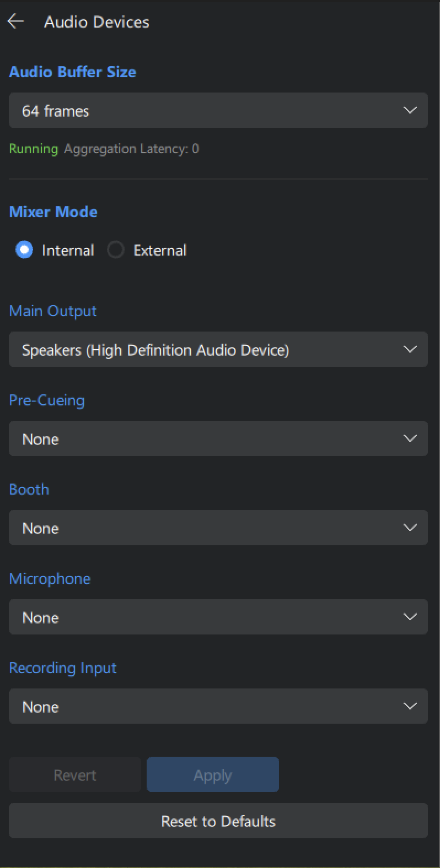Expand the Speakers device chevron
The width and height of the screenshot is (440, 868).
click(410, 349)
